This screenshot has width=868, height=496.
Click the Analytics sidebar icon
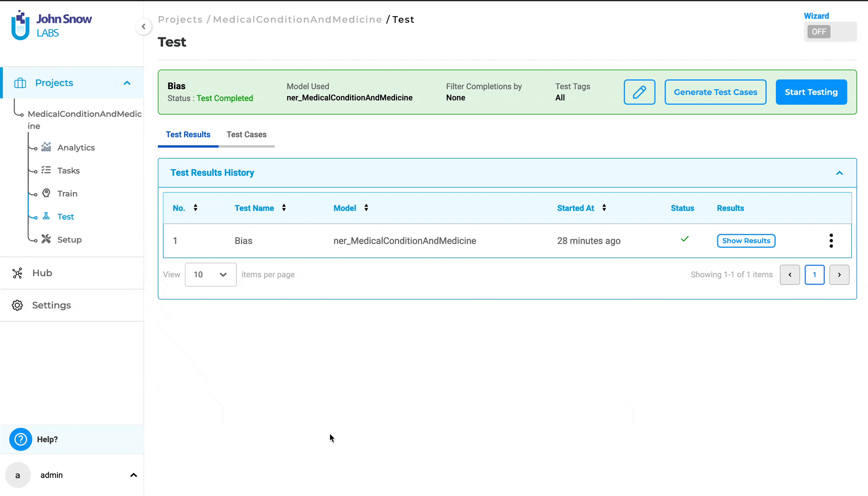tap(46, 148)
